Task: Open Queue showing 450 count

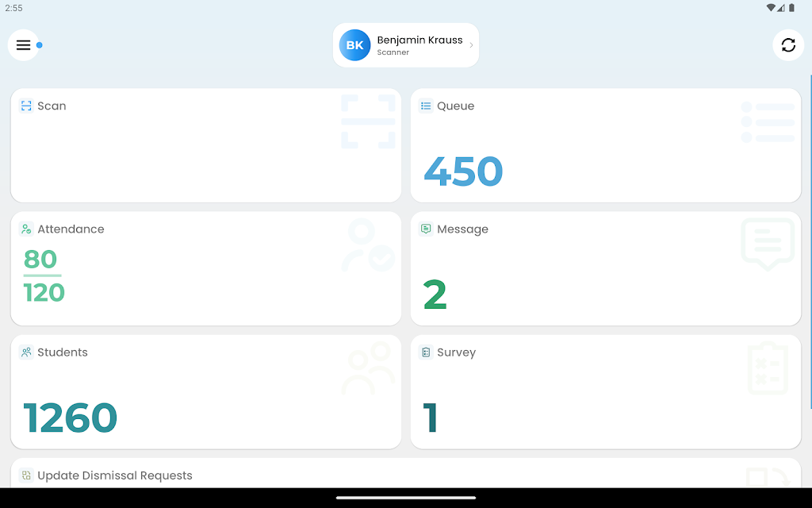Action: (463, 171)
